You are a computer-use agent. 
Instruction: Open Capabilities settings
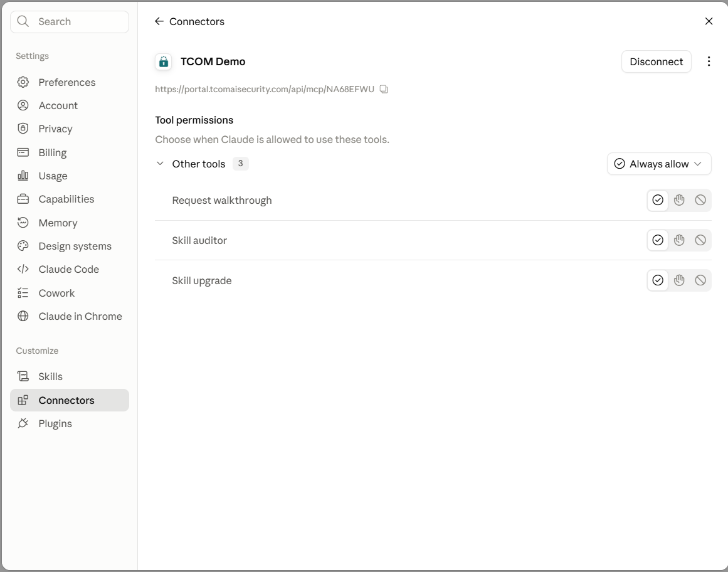point(70,199)
